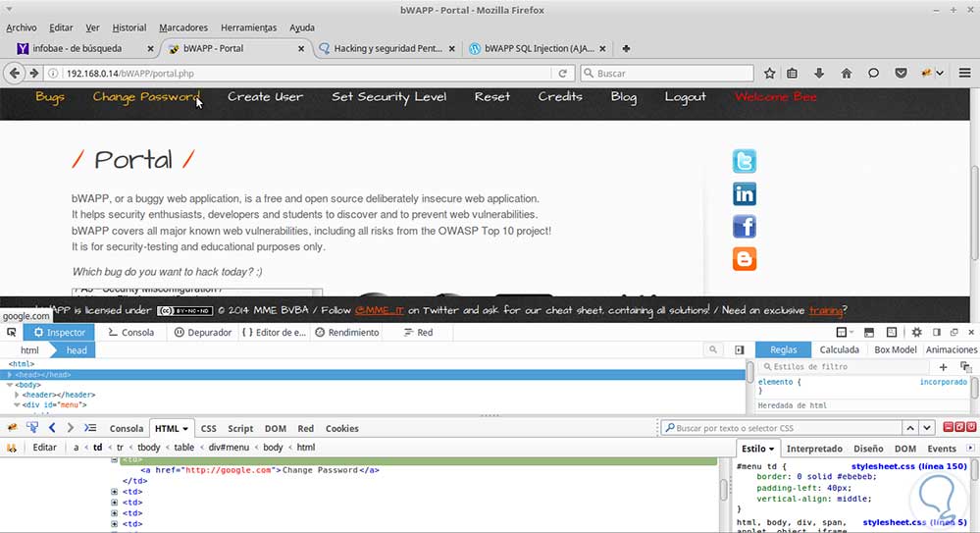980x533 pixels.
Task: Click the browser forward arrow button
Action: point(33,74)
